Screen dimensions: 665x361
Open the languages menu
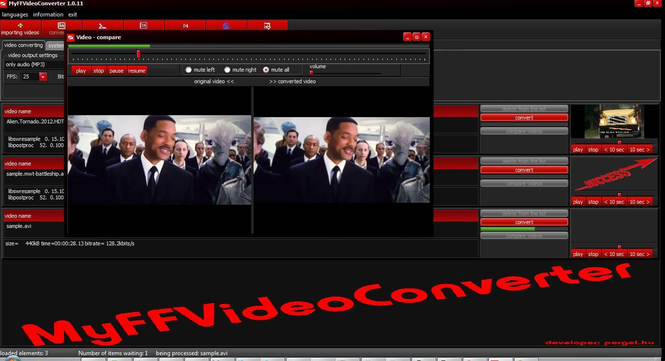[x=15, y=14]
